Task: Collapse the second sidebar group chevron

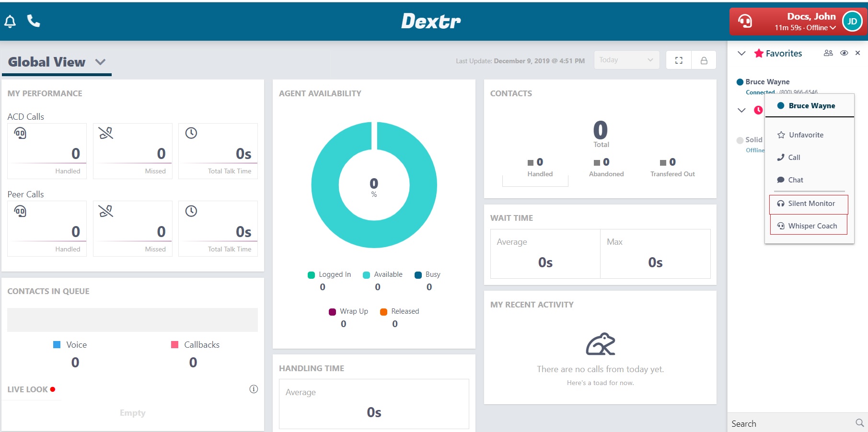Action: tap(741, 110)
